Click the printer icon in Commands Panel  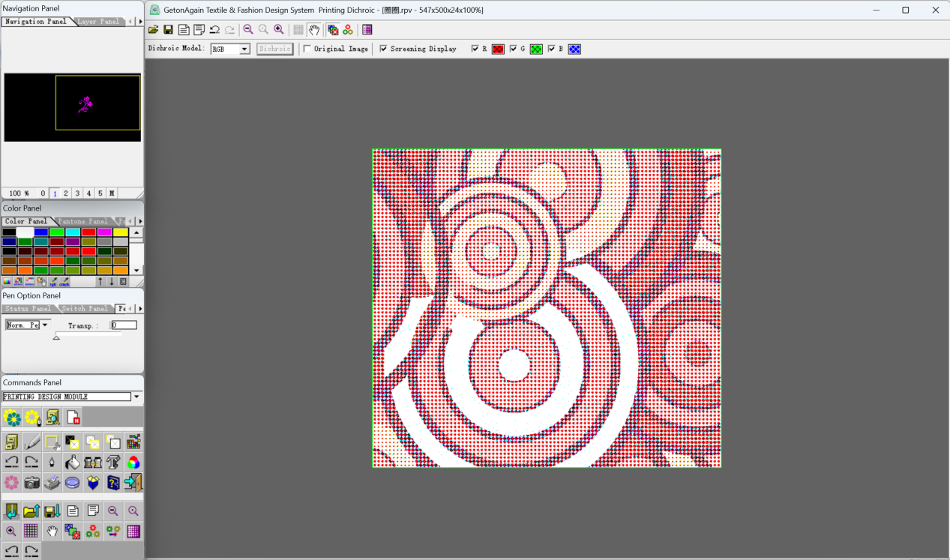(x=52, y=483)
